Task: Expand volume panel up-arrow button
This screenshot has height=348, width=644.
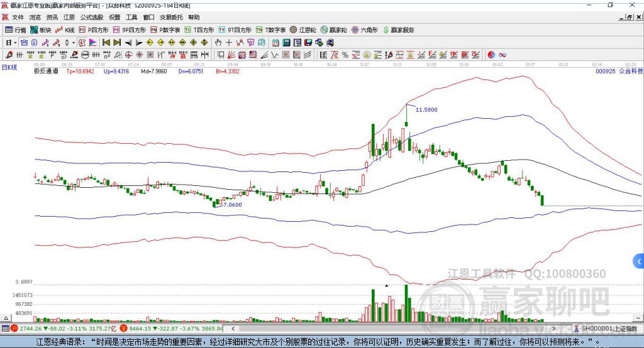Action: point(6,318)
